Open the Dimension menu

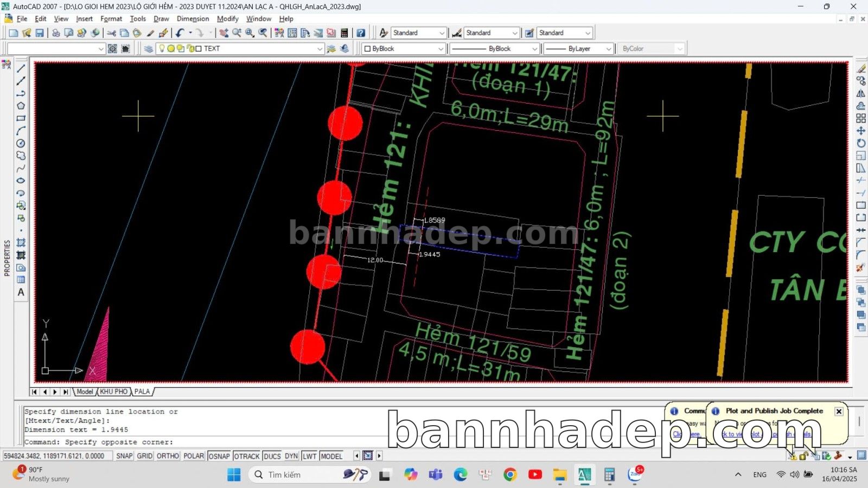(193, 18)
